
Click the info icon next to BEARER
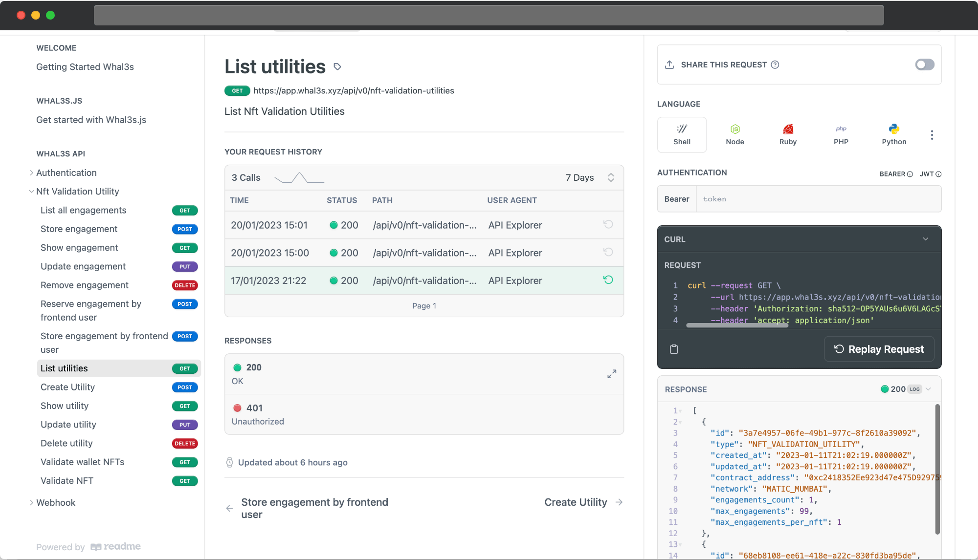pos(910,174)
